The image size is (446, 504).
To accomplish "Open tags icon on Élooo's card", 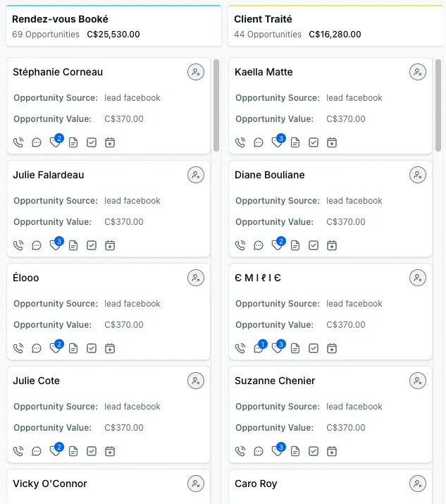I will [x=55, y=348].
